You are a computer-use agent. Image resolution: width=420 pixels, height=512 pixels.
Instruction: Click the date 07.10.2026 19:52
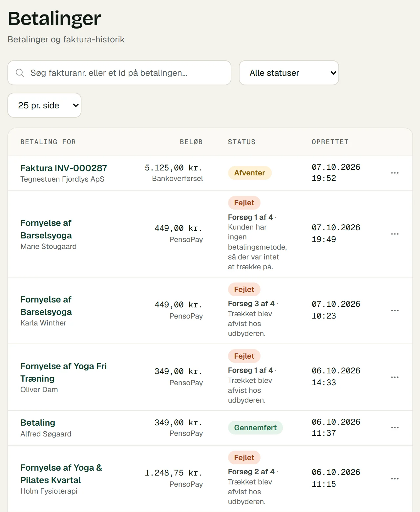click(336, 173)
